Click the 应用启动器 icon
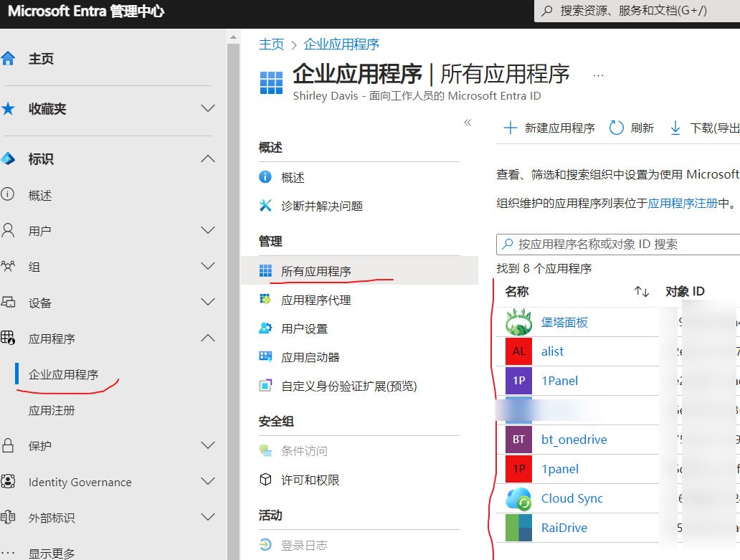Viewport: 740px width, 560px height. point(265,356)
